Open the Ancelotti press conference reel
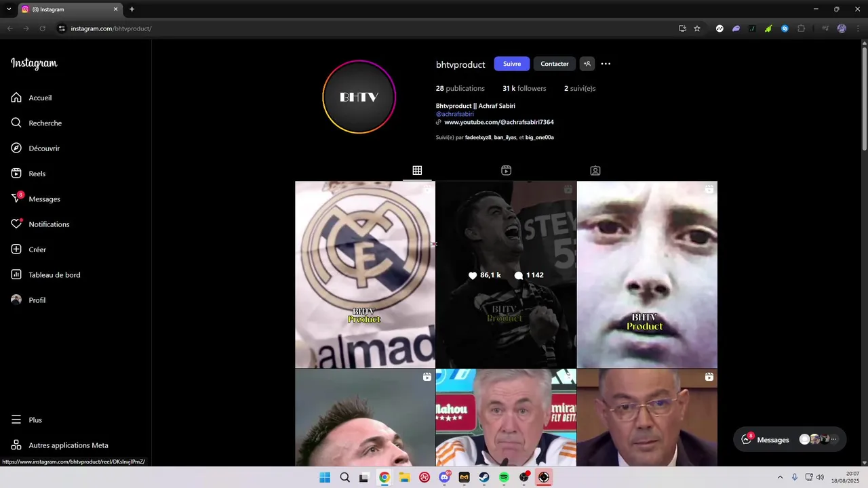This screenshot has width=868, height=488. point(506,418)
